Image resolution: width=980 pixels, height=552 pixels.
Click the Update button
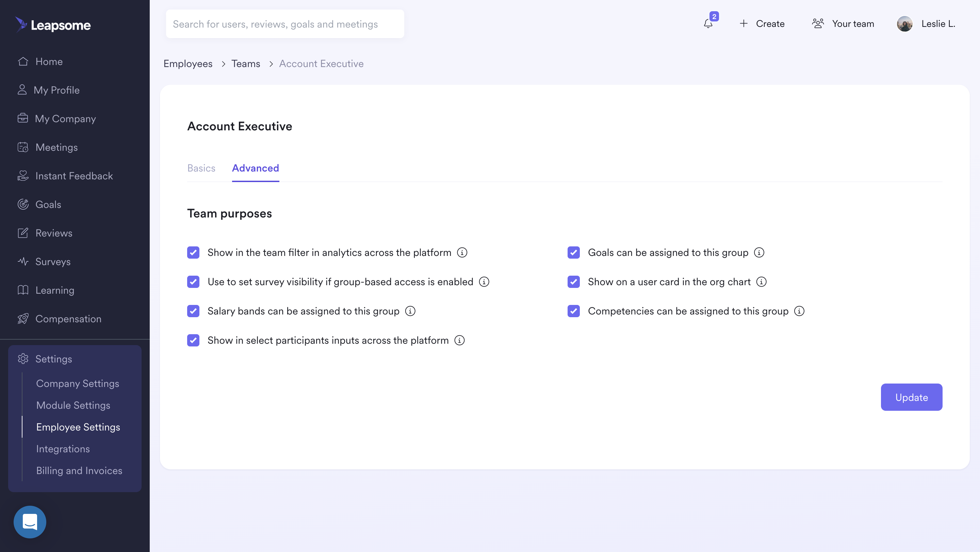[x=912, y=397]
